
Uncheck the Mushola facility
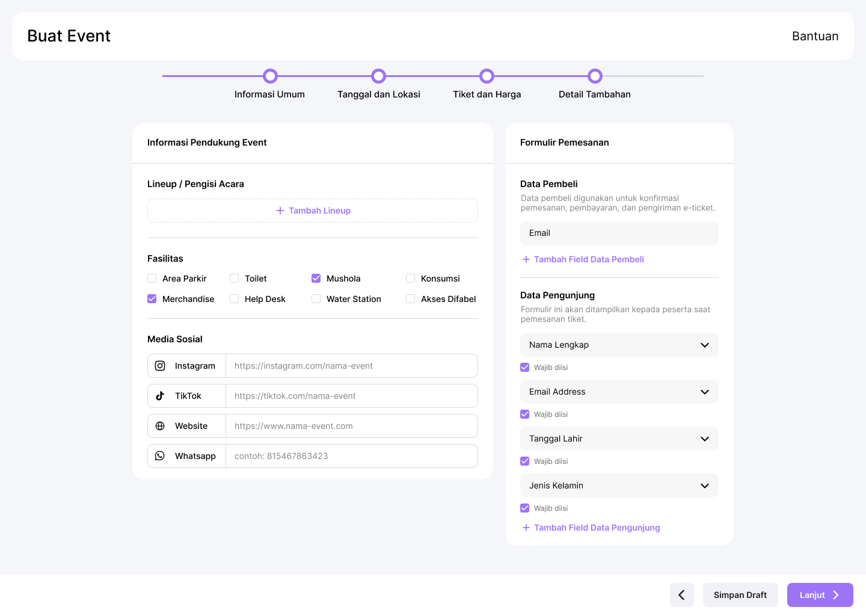(x=316, y=279)
